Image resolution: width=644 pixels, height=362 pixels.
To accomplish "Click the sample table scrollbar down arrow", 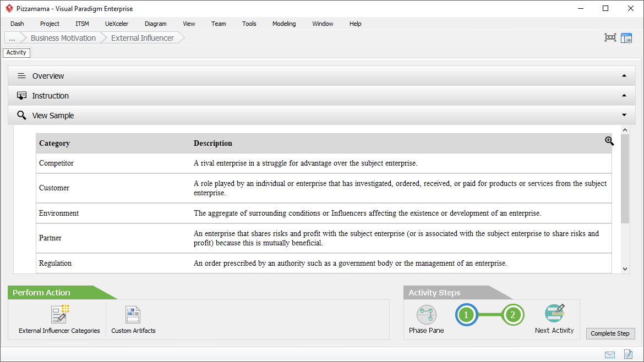I will 625,269.
